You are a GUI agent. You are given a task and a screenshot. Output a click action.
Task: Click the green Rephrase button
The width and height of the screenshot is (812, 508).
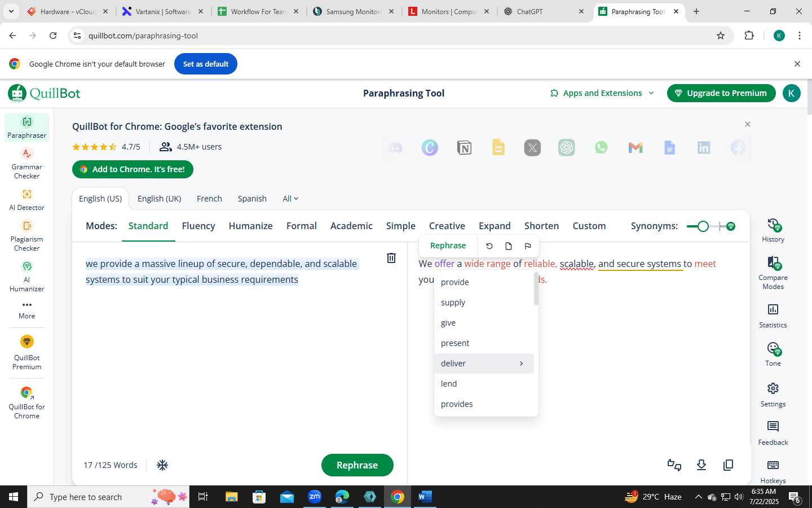click(x=357, y=465)
